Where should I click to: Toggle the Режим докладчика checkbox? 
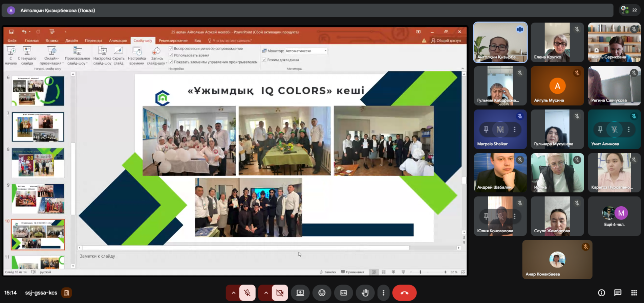[x=264, y=60]
